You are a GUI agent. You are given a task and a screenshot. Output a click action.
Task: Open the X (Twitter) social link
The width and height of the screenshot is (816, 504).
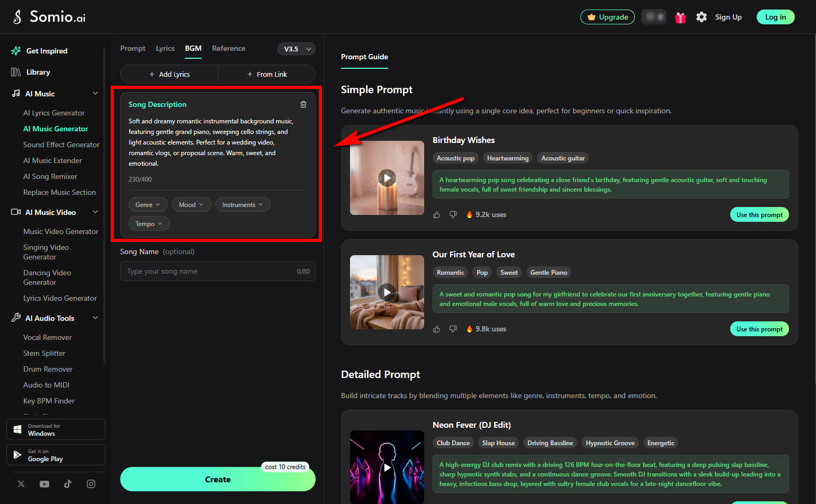coord(21,484)
